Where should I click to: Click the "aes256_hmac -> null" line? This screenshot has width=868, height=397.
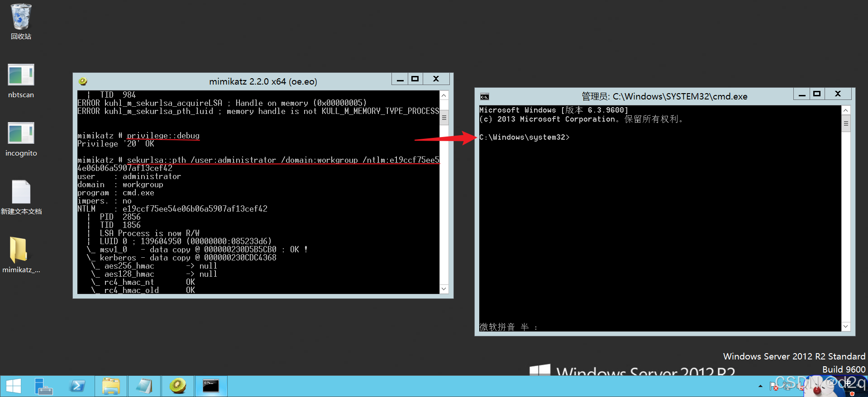click(154, 266)
